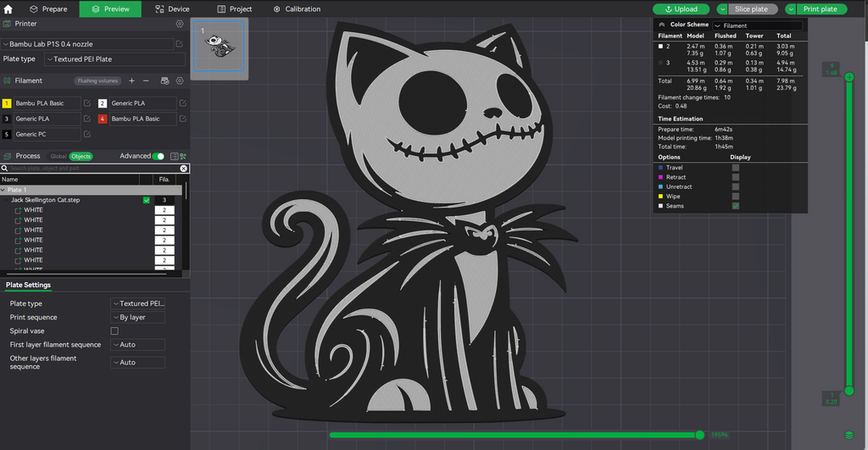868x450 pixels.
Task: Open the Slice plate options arrow
Action: point(722,9)
